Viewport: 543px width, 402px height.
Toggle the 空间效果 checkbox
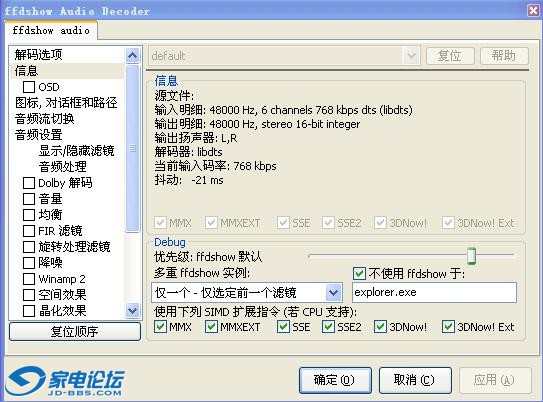coord(29,295)
